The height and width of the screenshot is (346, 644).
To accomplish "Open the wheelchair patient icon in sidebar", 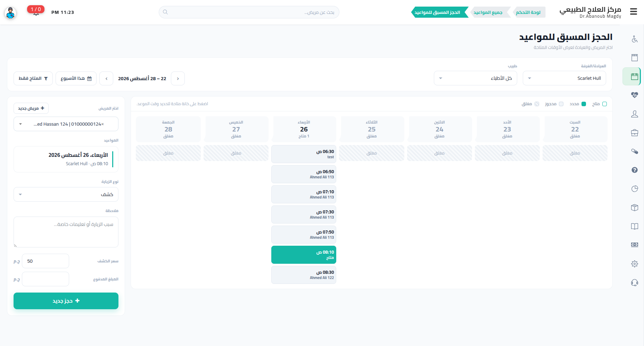I will pos(635,39).
